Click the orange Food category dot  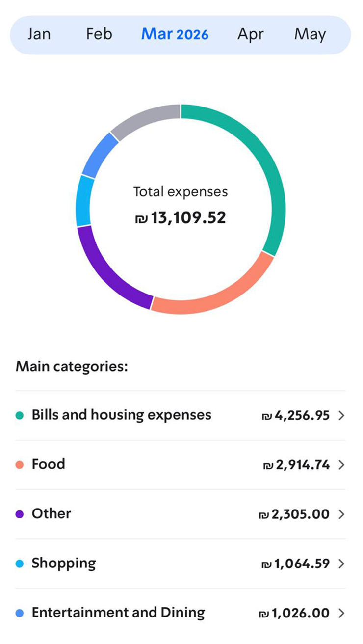[20, 465]
